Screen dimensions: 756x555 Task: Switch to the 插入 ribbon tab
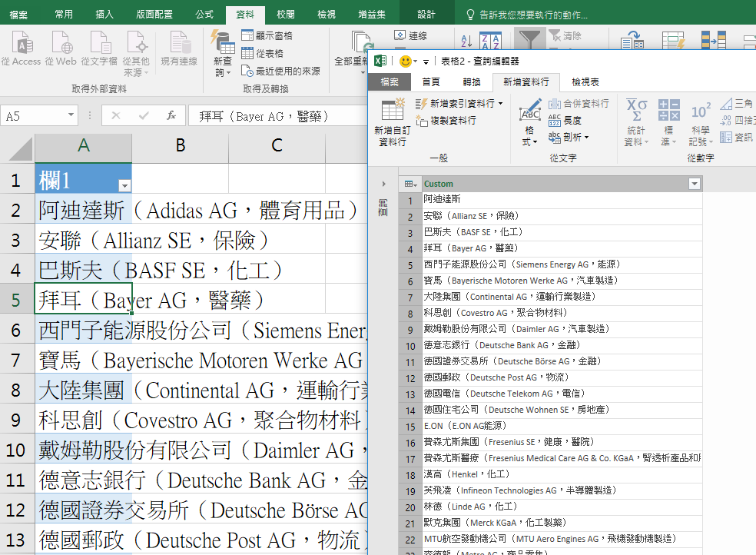(x=104, y=15)
